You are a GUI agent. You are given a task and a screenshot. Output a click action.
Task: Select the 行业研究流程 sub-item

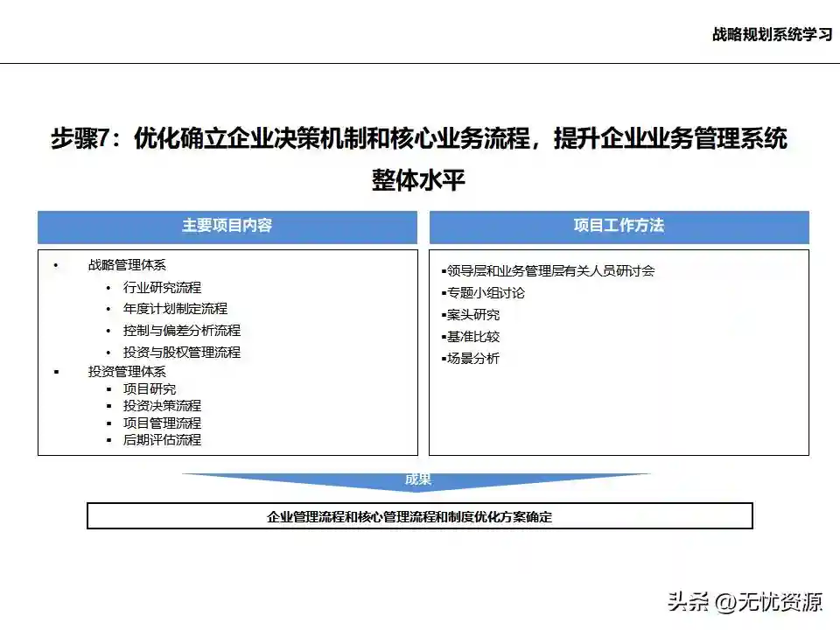(x=162, y=287)
